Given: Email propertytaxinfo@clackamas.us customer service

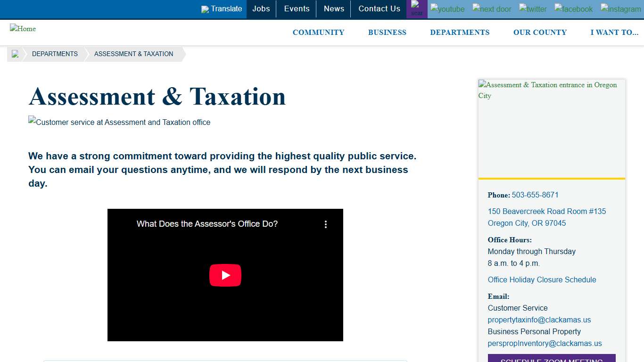Looking at the screenshot, I should (x=539, y=320).
